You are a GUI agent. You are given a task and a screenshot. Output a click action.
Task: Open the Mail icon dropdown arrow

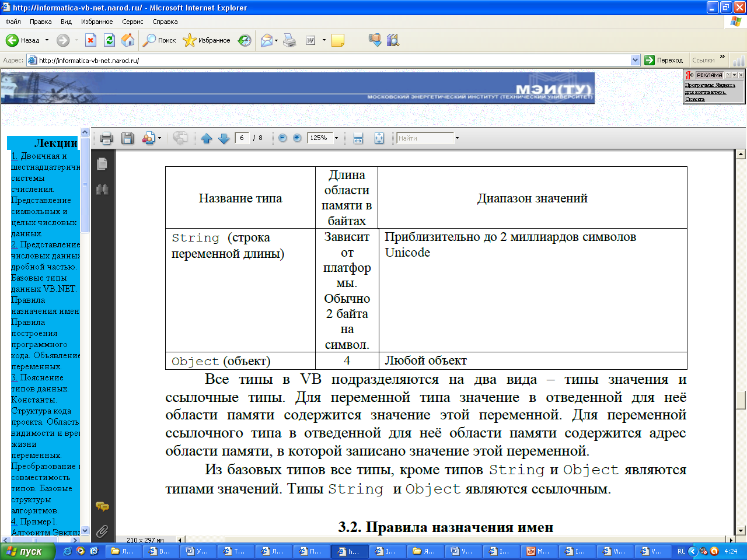point(276,40)
